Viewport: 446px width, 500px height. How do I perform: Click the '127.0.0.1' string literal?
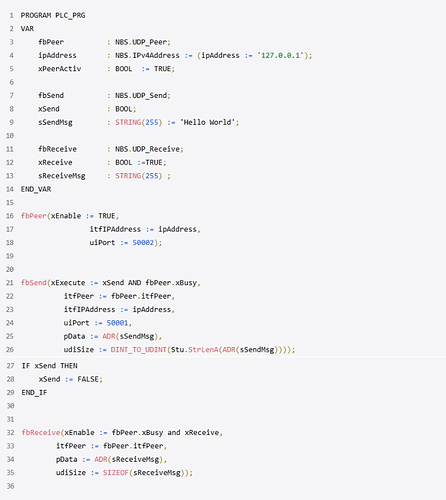(x=281, y=55)
